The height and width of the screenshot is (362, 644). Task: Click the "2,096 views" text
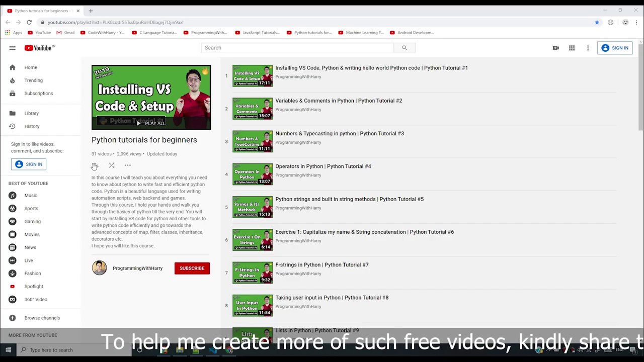tap(129, 154)
